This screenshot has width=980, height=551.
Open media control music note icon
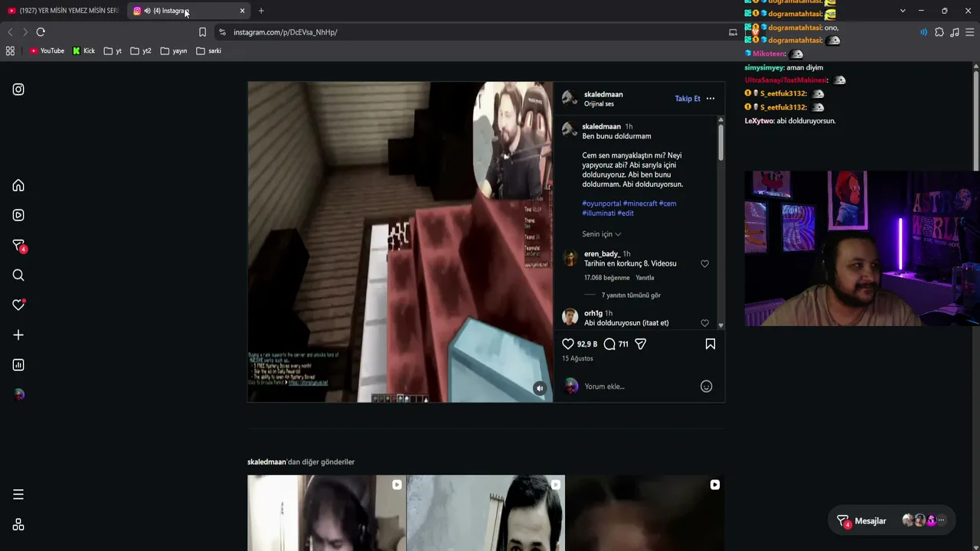[955, 32]
